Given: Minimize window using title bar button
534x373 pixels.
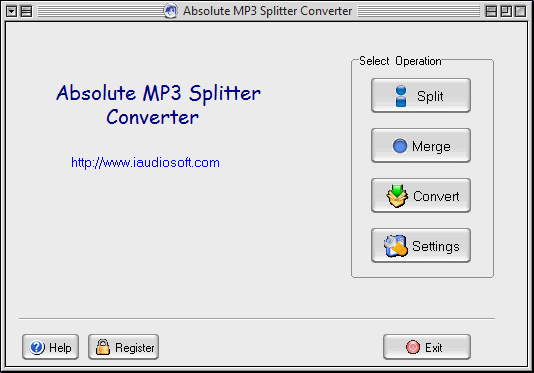Looking at the screenshot, I should (x=491, y=11).
